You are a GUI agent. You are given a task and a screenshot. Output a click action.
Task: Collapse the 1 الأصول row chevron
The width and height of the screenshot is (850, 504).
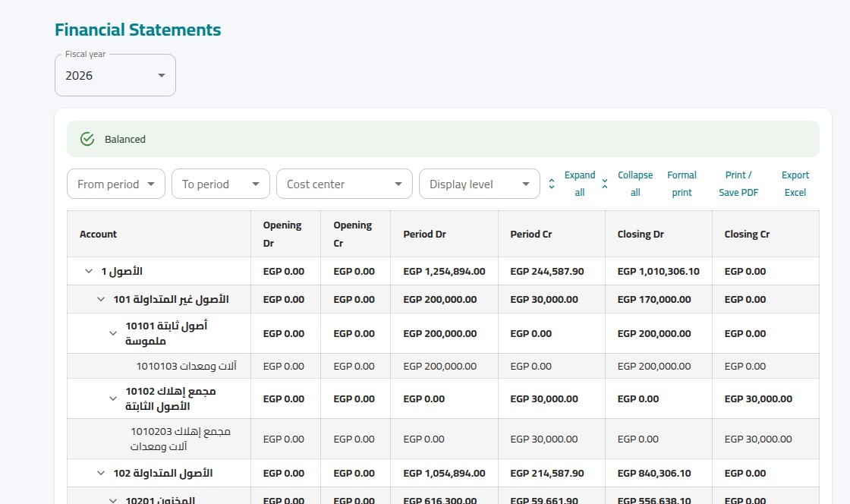[88, 271]
